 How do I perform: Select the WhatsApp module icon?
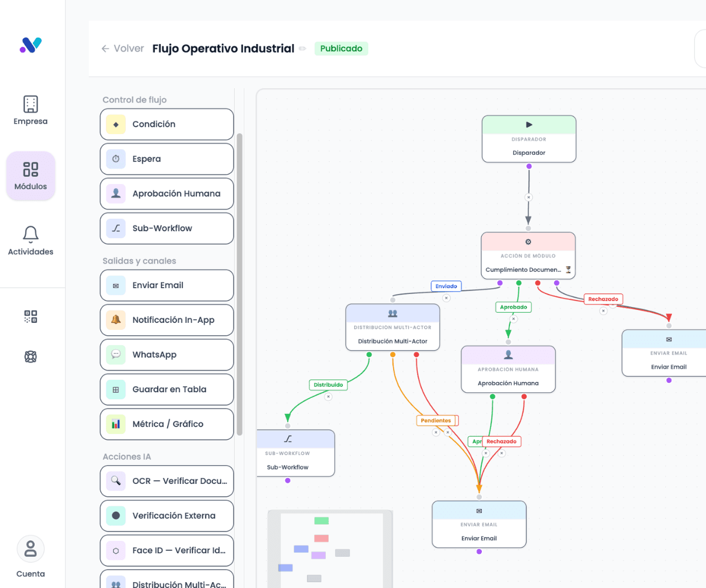[x=115, y=355]
